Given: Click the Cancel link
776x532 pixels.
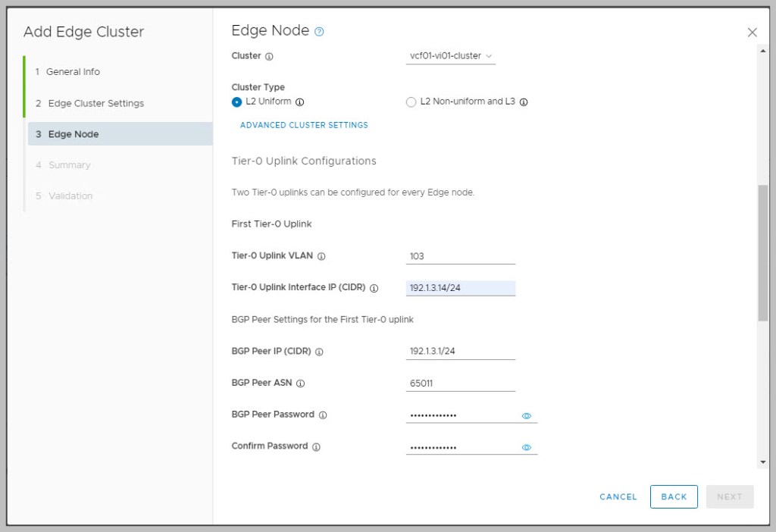Looking at the screenshot, I should click(618, 496).
